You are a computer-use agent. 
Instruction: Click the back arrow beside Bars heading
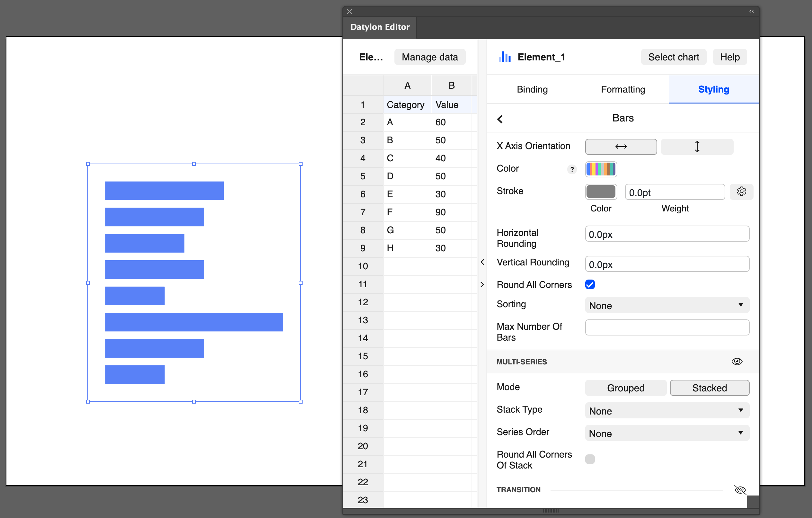coord(500,119)
